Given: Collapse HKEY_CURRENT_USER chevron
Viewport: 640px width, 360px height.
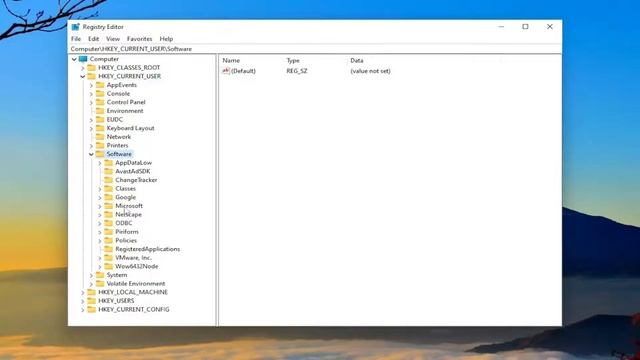Looking at the screenshot, I should pos(83,76).
